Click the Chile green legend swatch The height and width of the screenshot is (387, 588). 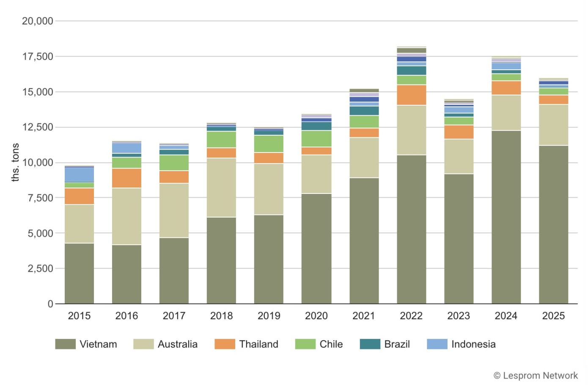click(305, 344)
